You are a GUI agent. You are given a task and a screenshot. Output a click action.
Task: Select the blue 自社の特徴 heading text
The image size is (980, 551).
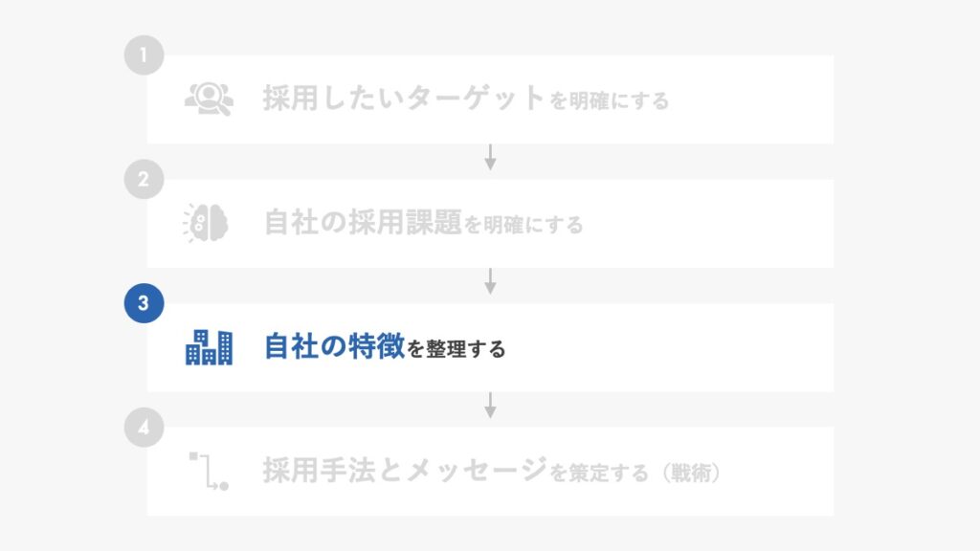334,346
